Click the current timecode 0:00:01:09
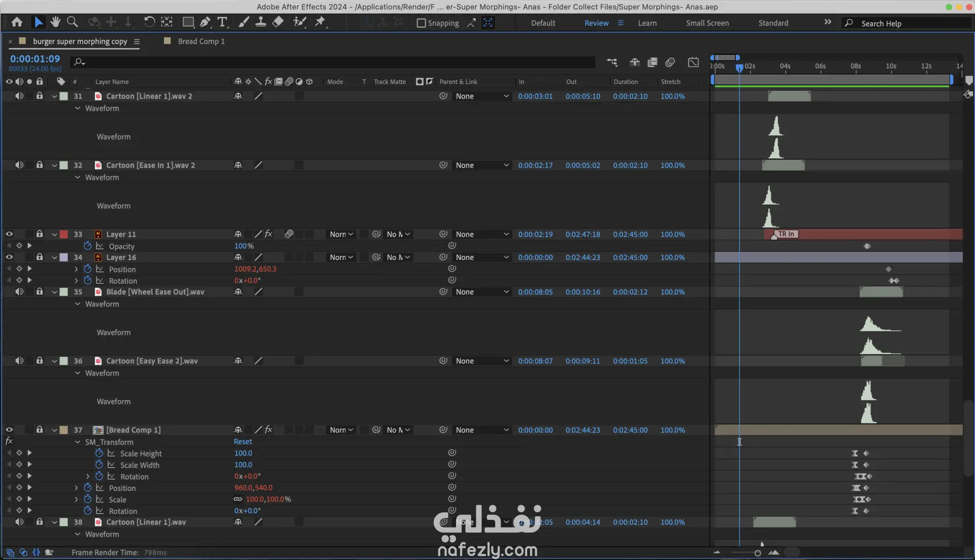 click(x=35, y=59)
